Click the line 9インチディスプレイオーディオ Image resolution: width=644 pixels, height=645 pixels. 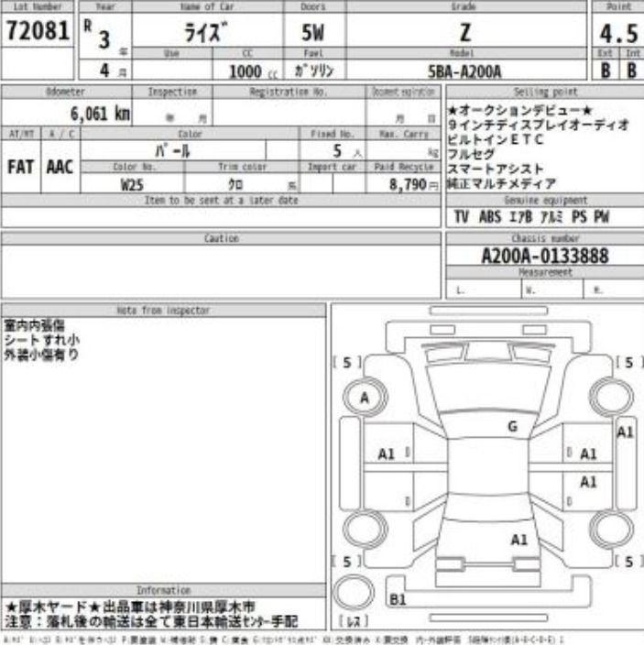[539, 125]
